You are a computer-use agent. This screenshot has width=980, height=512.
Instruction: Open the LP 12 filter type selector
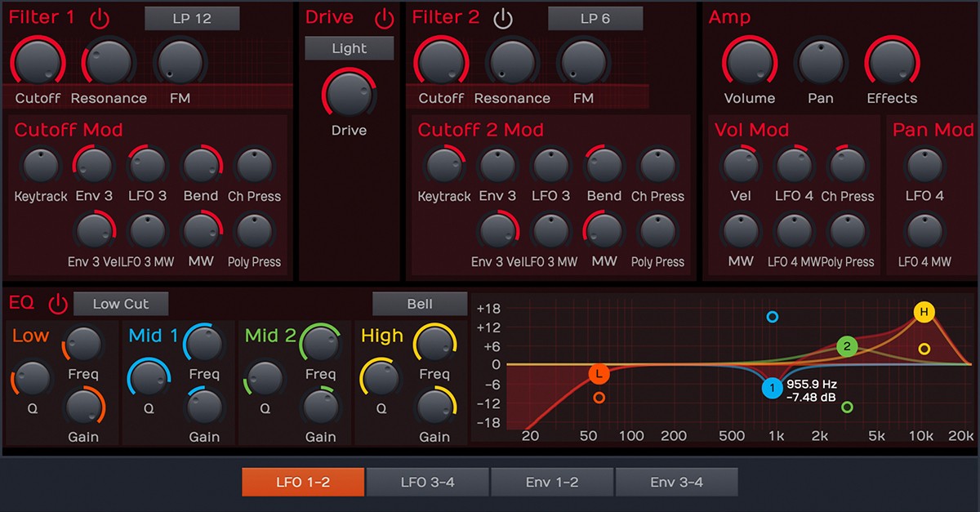coord(191,17)
